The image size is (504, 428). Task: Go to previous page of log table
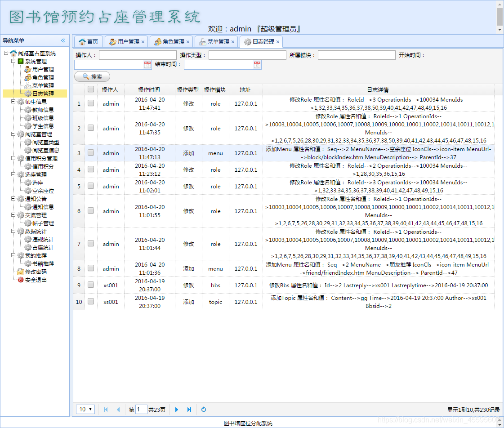[x=118, y=410]
